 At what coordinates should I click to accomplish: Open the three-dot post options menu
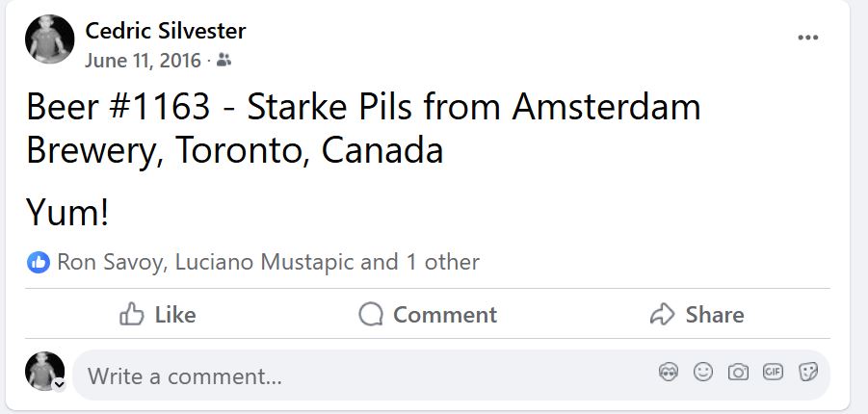click(x=807, y=38)
